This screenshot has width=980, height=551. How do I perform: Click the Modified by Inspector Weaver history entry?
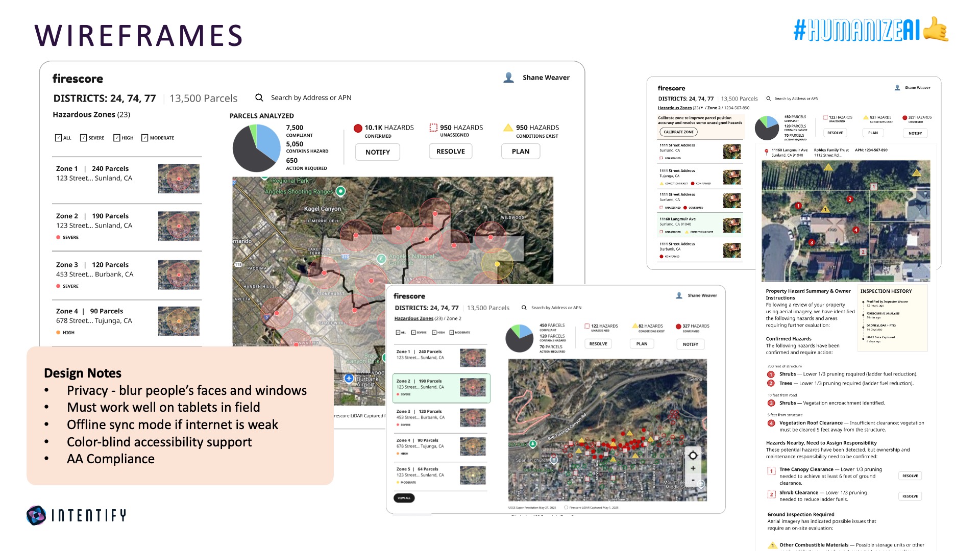(x=887, y=303)
